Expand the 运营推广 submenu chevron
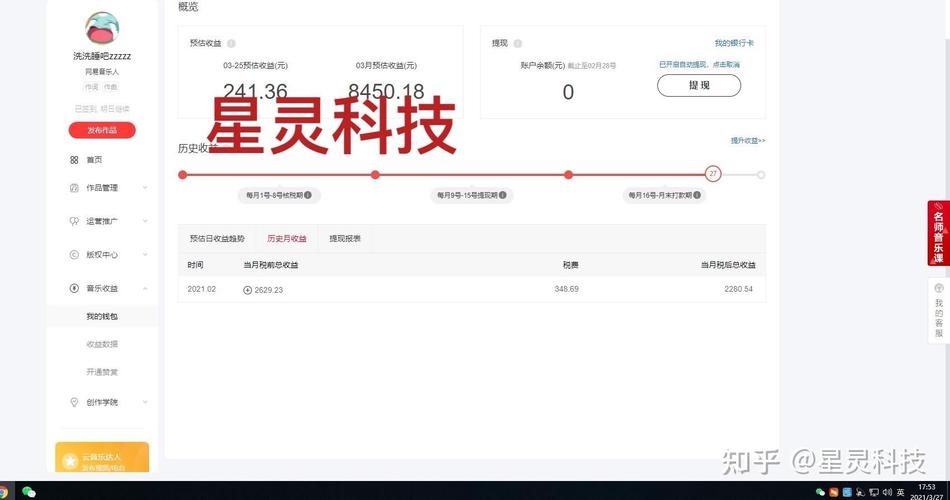Screen dimensions: 950x500 coord(145,221)
